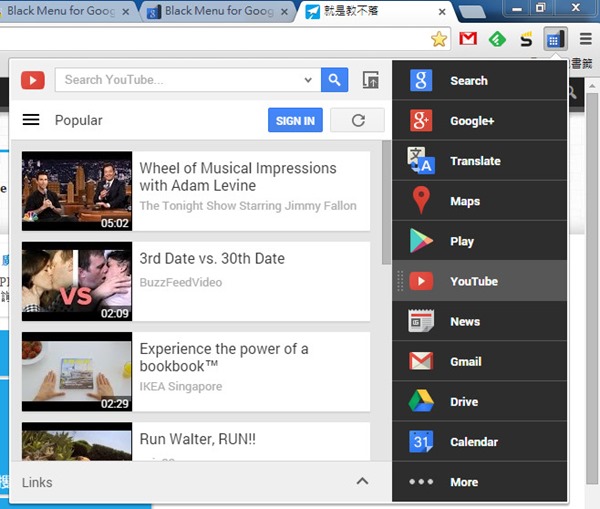Close the Chinese-titled tab
The image size is (600, 509).
(x=442, y=11)
